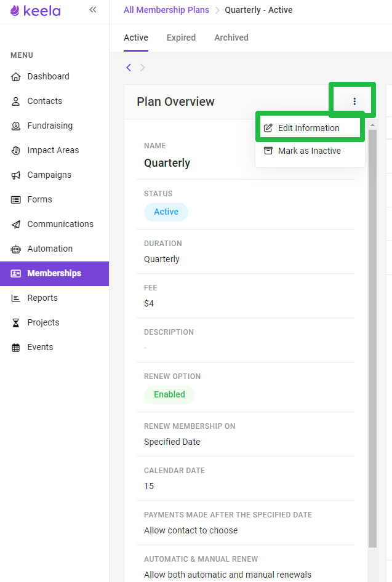Image resolution: width=392 pixels, height=582 pixels.
Task: Click the pencil icon beside Edit Information
Action: coord(268,128)
